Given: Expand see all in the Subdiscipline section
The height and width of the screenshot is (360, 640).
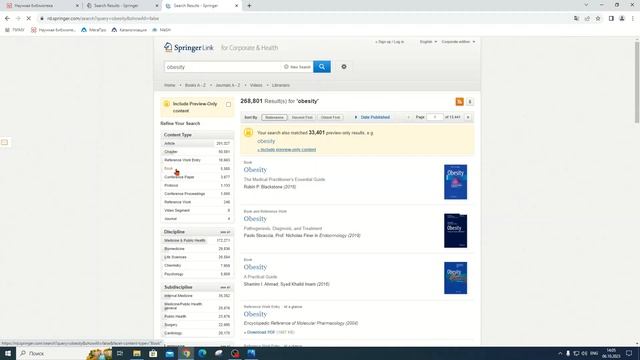Looking at the screenshot, I should [225, 287].
